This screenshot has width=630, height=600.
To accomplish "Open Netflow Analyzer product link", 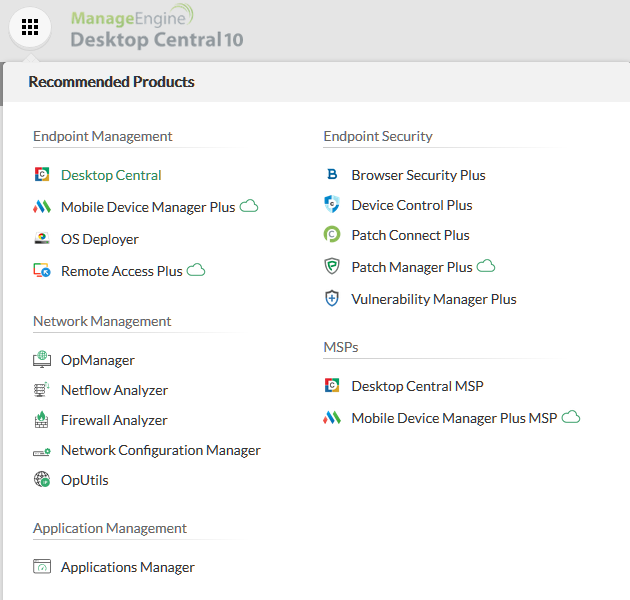I will coord(114,390).
